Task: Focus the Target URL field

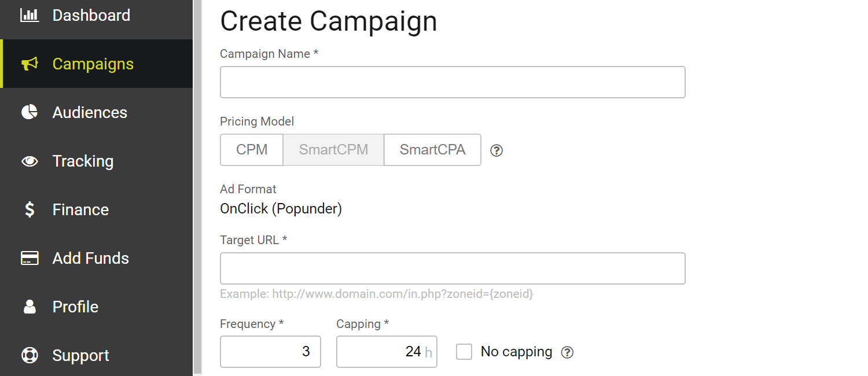Action: click(453, 268)
